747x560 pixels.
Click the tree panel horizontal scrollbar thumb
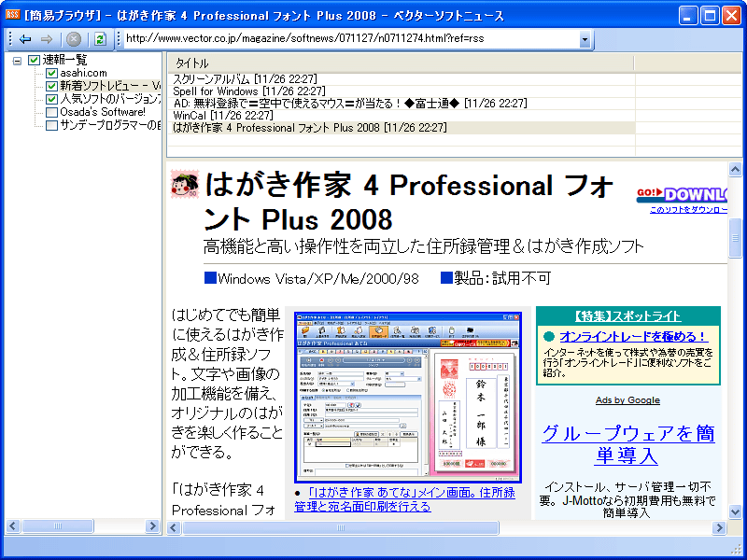tap(58, 526)
